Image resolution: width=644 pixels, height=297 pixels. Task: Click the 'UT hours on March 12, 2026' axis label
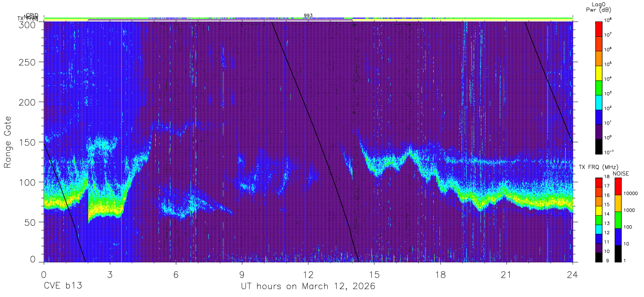[308, 287]
